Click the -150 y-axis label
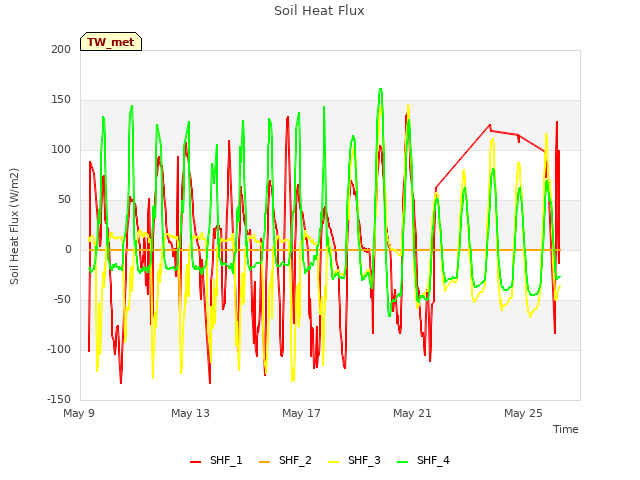 pos(59,399)
